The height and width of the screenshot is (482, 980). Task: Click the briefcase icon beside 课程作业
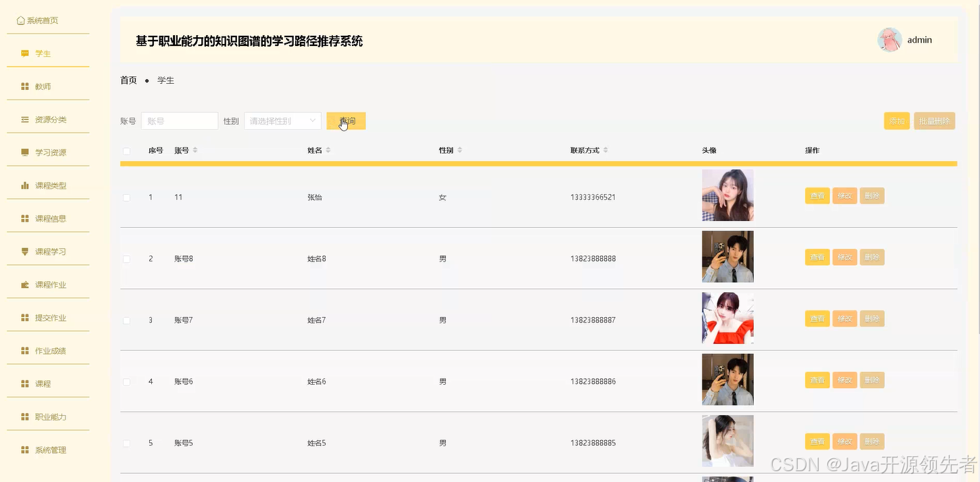pos(25,285)
